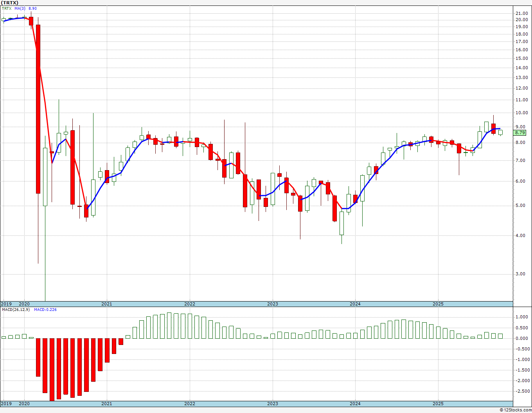532x413 pixels.
Task: Select the 6.00 price axis label
Action: 520,181
